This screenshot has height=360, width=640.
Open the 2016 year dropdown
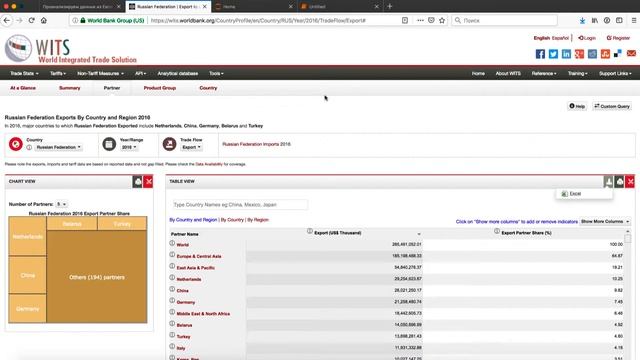[129, 147]
